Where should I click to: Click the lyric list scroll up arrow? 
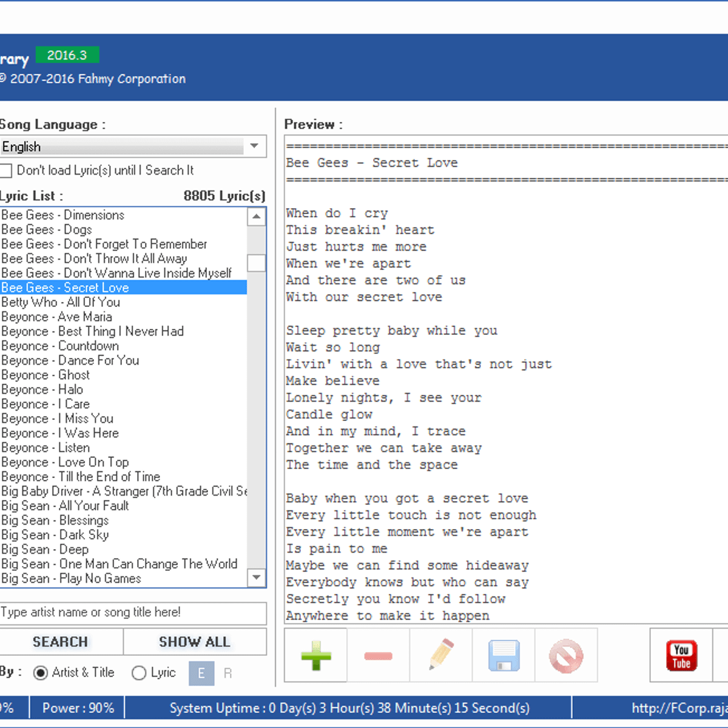pos(257,217)
